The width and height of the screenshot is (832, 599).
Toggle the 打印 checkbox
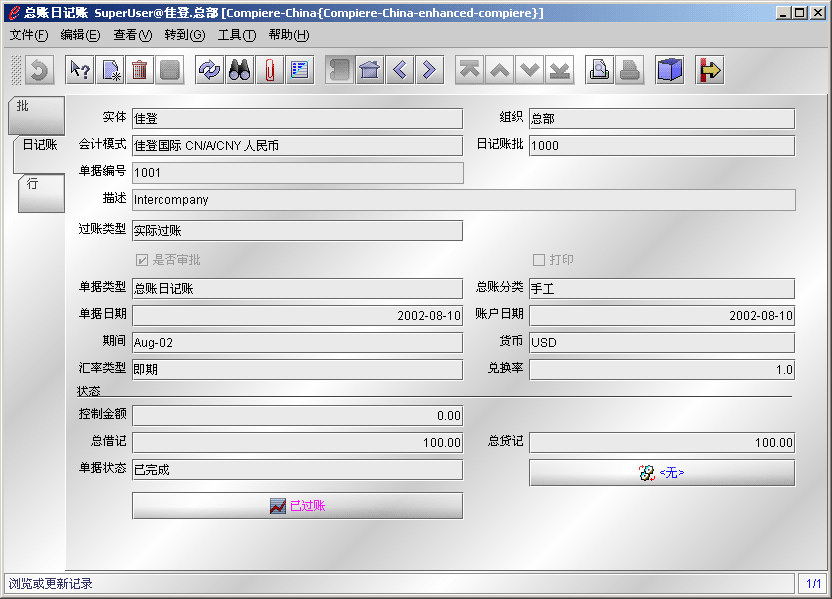pos(539,260)
